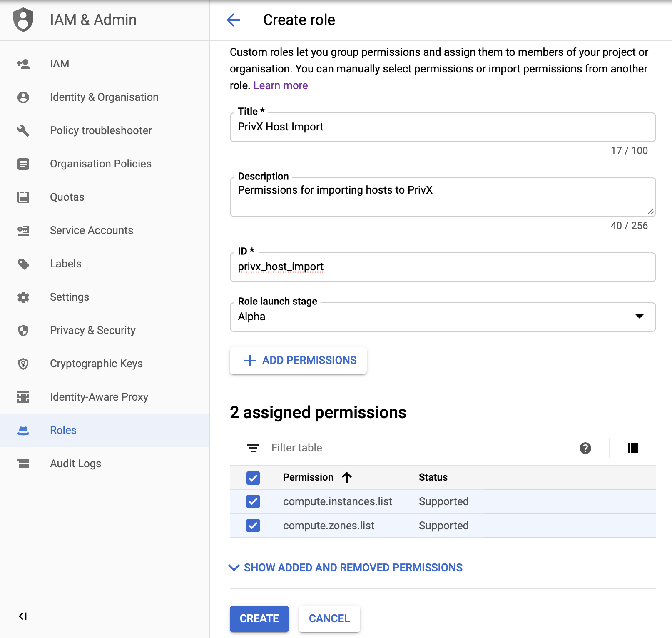Click the compute.instances.list permission text

338,501
